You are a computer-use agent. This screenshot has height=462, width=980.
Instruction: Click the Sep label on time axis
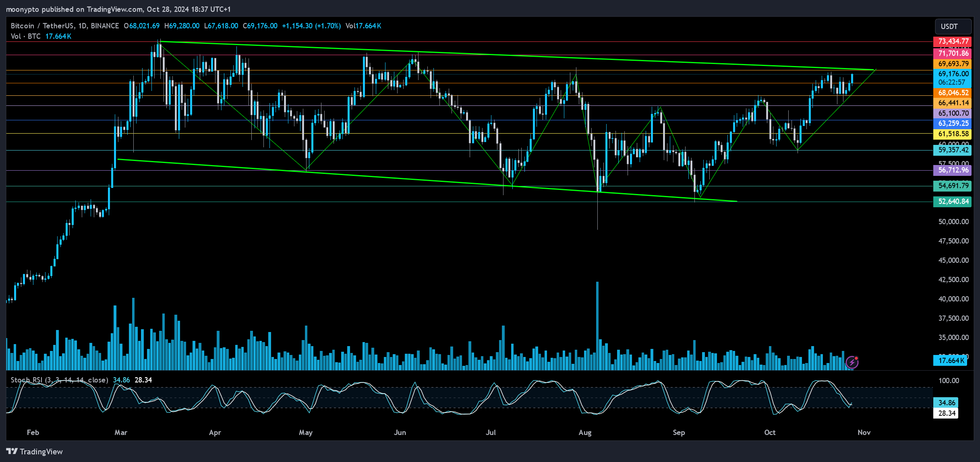pos(679,433)
